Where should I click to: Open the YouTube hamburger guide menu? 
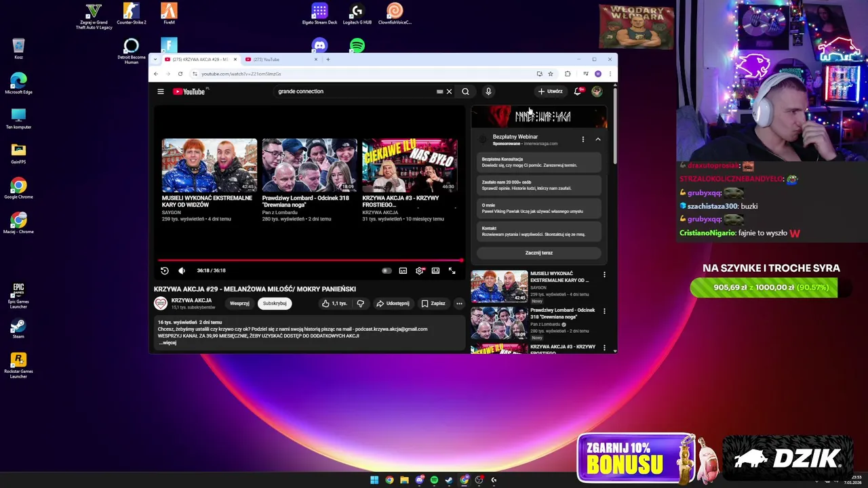coord(161,91)
